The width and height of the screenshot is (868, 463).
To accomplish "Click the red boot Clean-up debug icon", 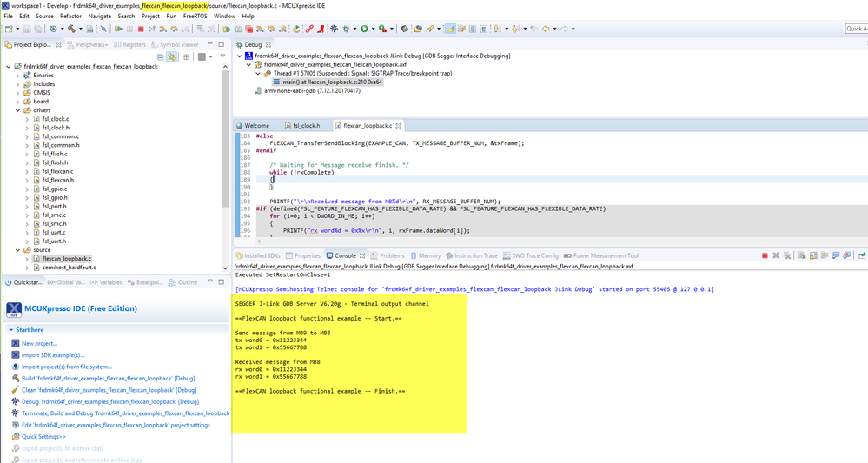I will tap(321, 29).
